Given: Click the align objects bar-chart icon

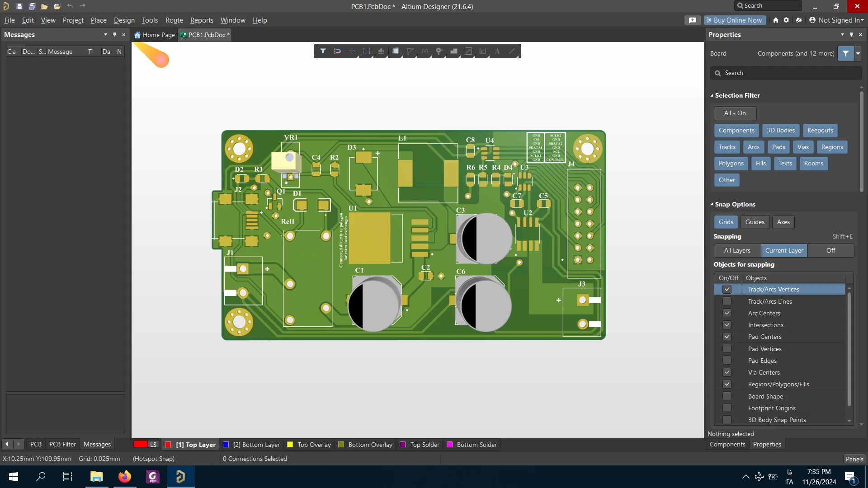Looking at the screenshot, I should (381, 51).
